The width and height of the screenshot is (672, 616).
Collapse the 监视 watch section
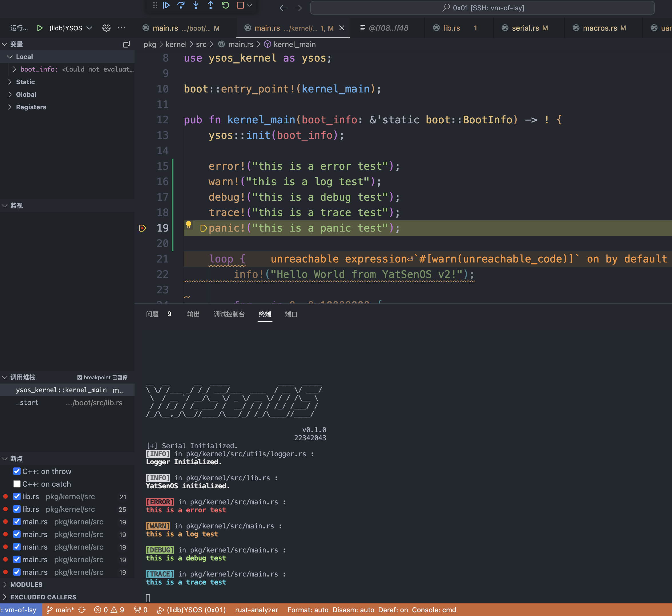pyautogui.click(x=5, y=206)
